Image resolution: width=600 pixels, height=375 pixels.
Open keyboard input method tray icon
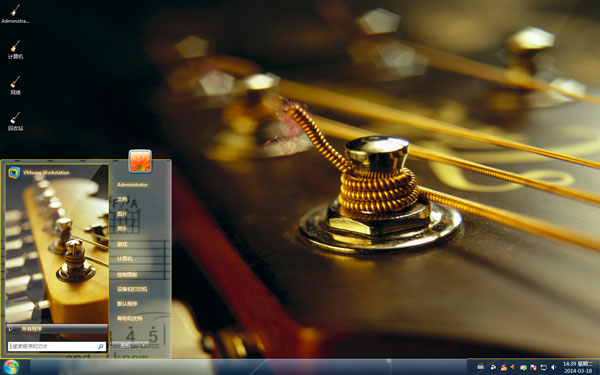(x=481, y=367)
